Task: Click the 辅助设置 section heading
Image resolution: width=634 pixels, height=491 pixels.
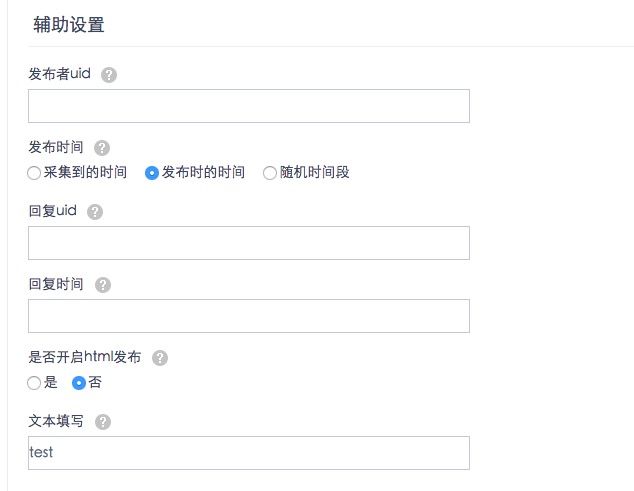Action: [x=69, y=25]
